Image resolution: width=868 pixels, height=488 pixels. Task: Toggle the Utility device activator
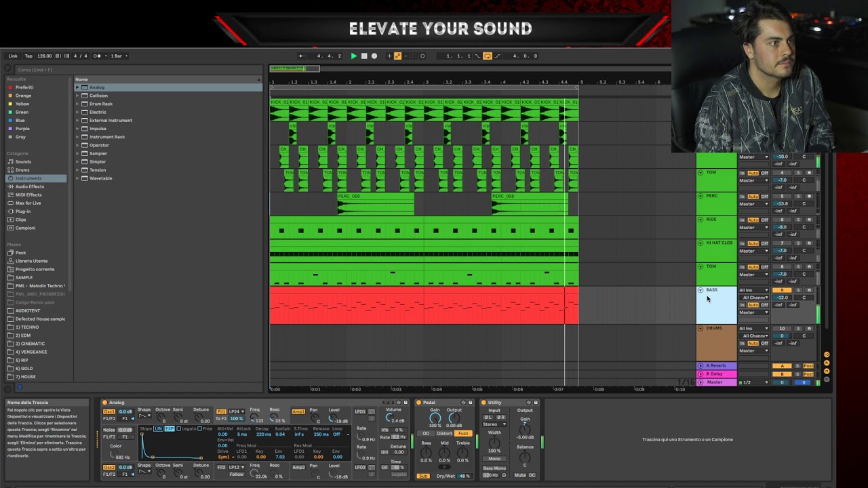click(484, 403)
